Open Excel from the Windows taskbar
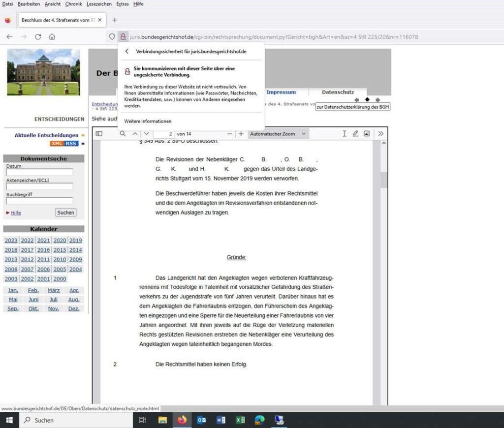 pyautogui.click(x=240, y=420)
